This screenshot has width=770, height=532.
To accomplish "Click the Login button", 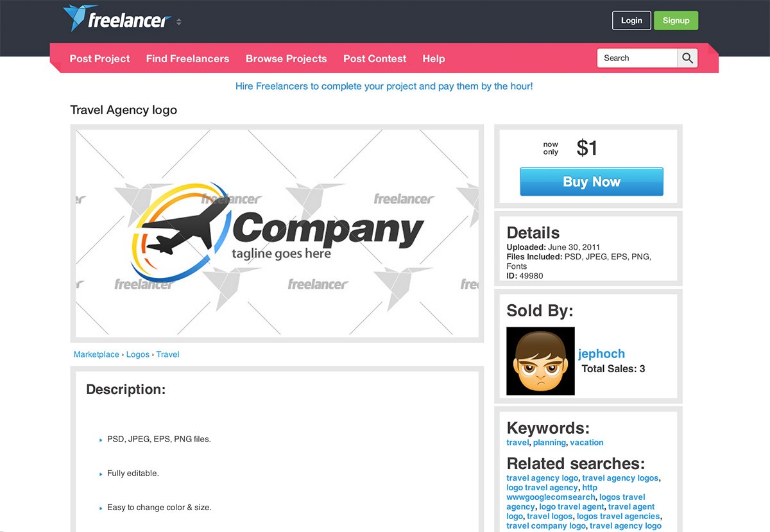I will (x=631, y=21).
